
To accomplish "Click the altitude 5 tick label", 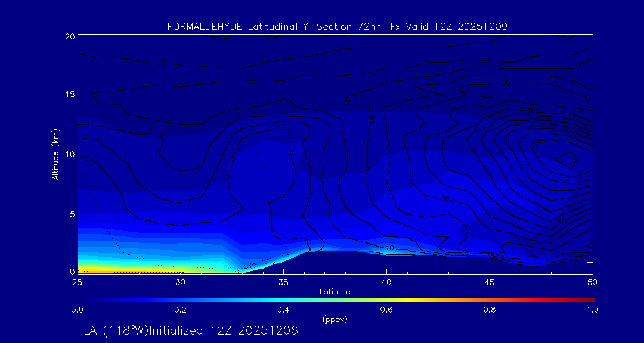I will (70, 213).
